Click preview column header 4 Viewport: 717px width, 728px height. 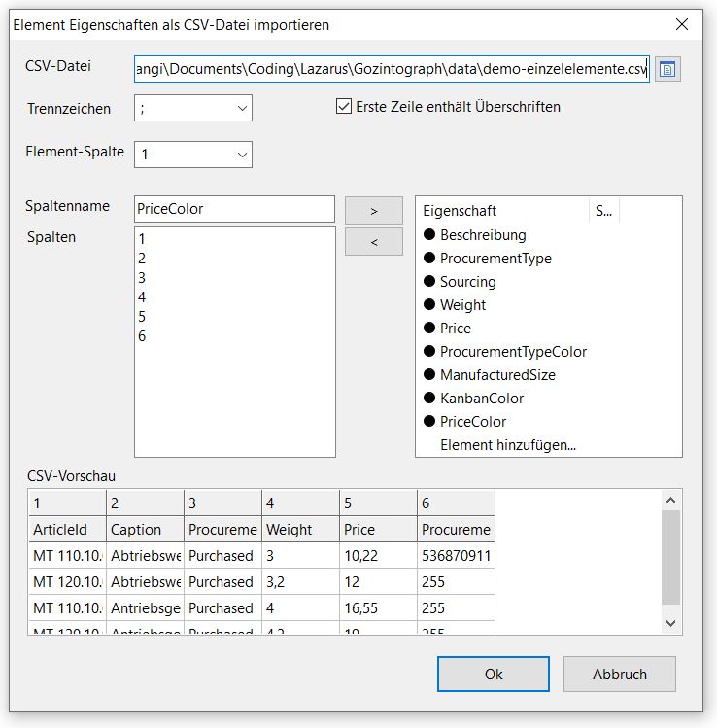[301, 503]
